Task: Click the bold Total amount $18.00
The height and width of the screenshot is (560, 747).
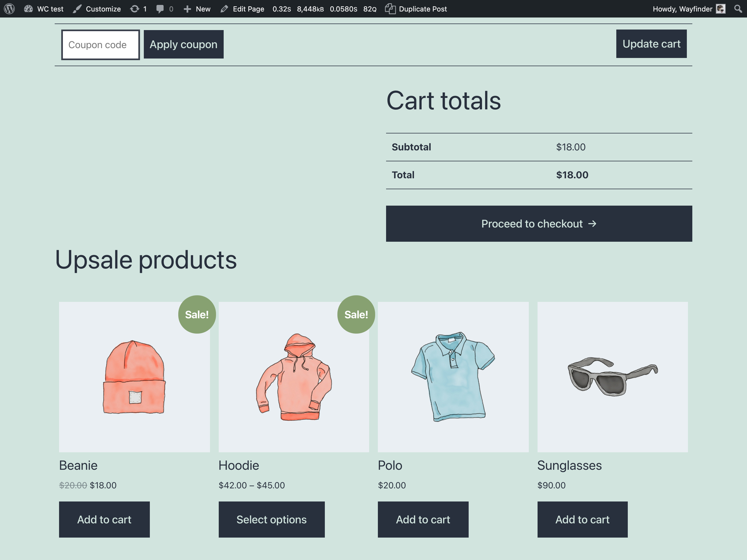Action: [x=572, y=175]
